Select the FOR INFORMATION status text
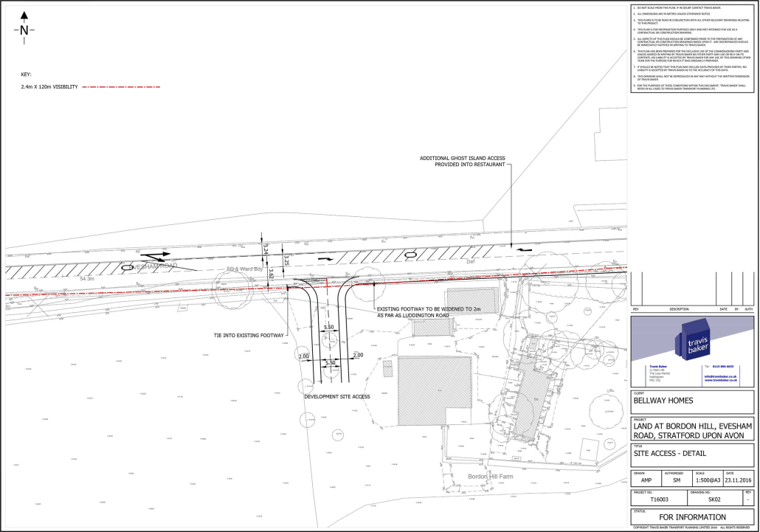The height and width of the screenshot is (532, 760). (x=691, y=517)
